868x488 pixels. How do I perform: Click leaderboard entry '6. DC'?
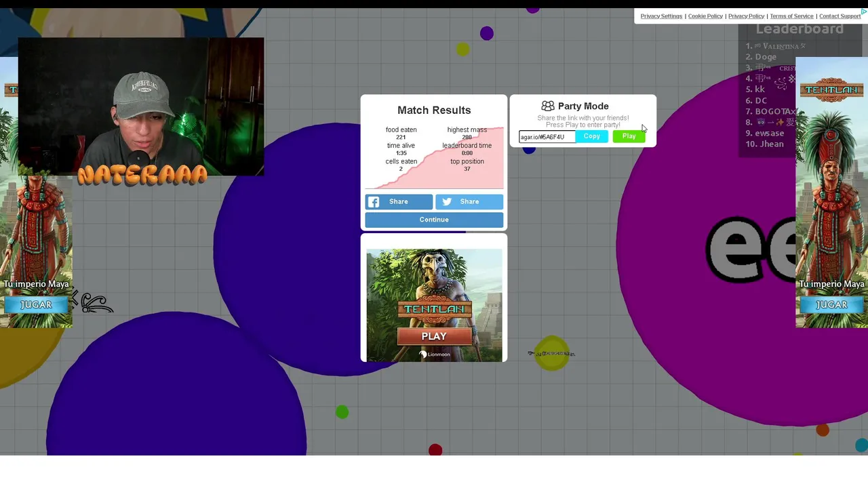tap(756, 100)
